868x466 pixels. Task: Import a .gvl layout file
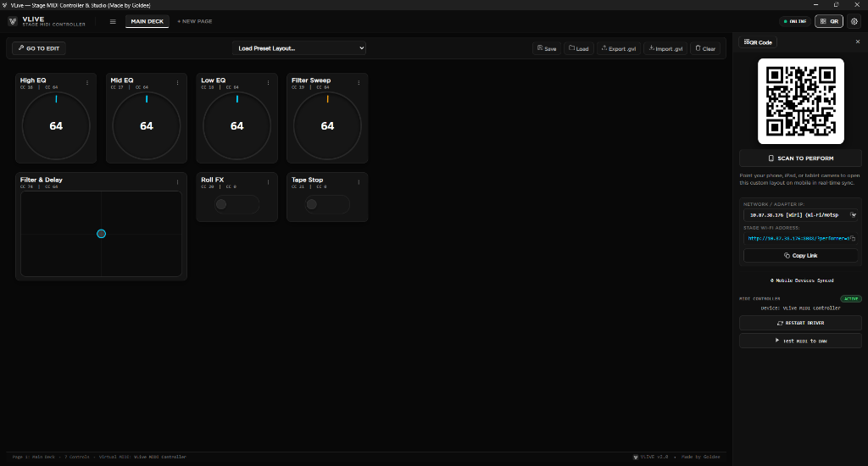pos(665,48)
